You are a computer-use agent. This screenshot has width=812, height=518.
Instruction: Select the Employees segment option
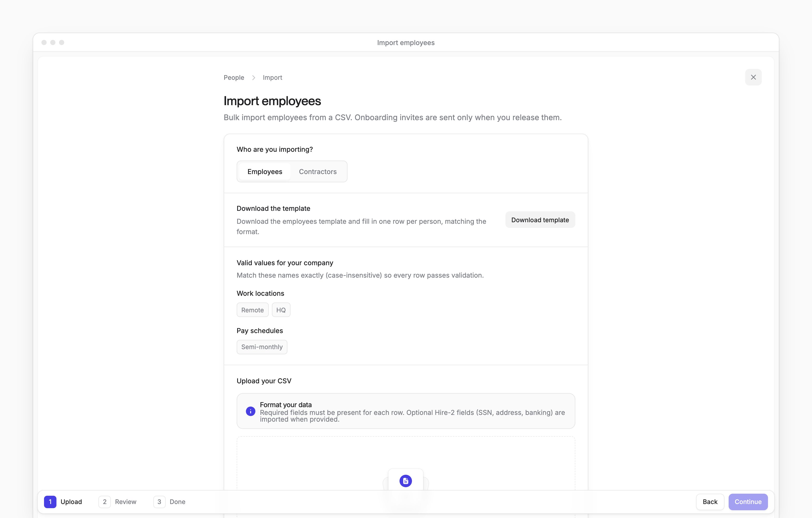point(265,171)
